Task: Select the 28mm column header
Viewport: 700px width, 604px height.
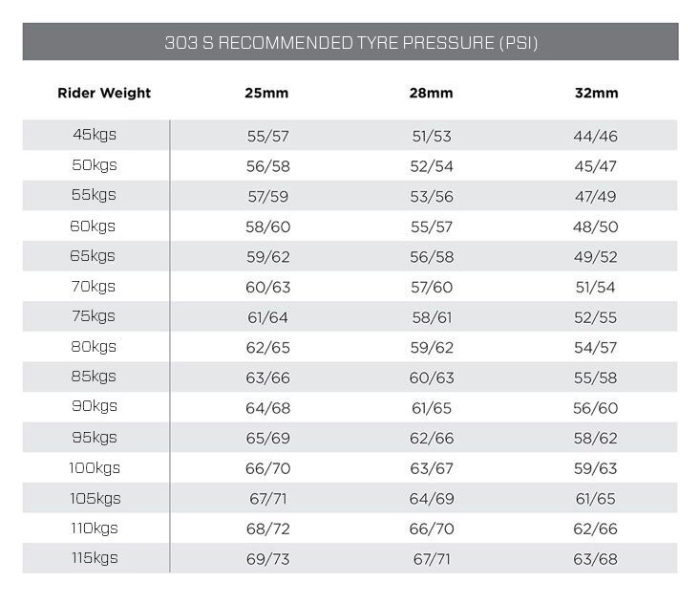Action: pos(432,93)
